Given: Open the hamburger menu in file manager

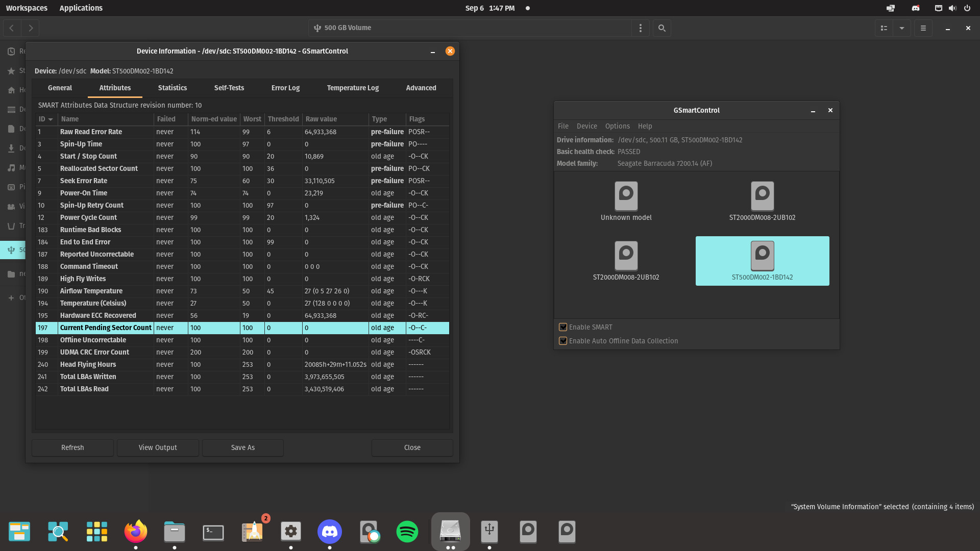Looking at the screenshot, I should click(923, 28).
